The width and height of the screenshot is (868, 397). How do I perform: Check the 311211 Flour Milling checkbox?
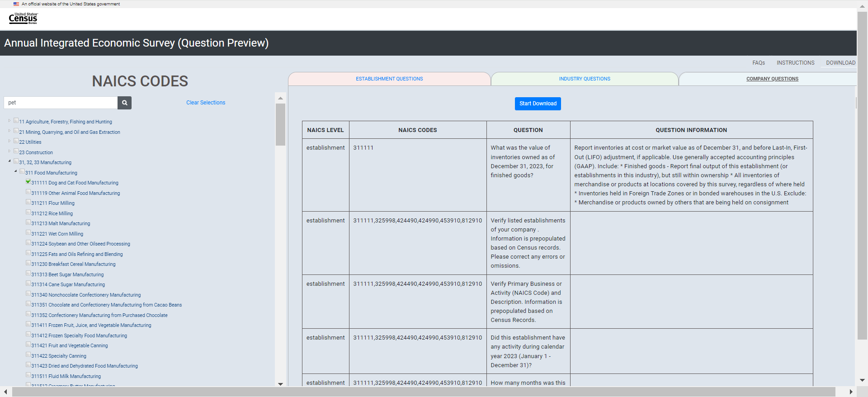[28, 202]
